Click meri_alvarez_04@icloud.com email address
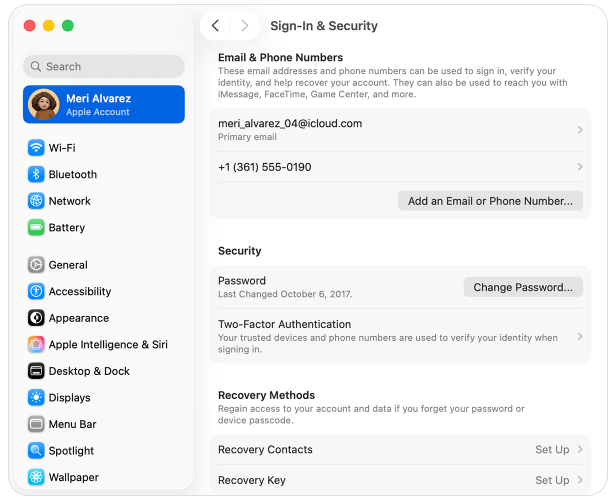614x500 pixels. coord(290,123)
